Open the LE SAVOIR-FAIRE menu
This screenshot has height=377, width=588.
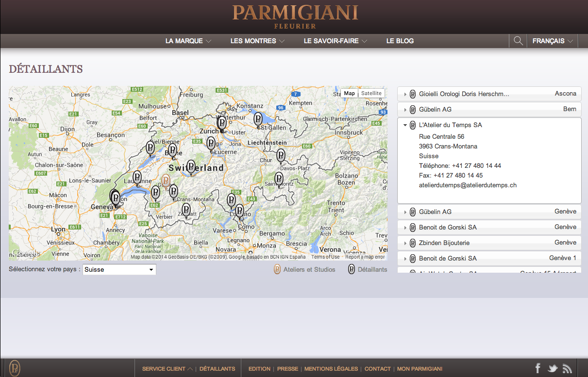tap(336, 41)
